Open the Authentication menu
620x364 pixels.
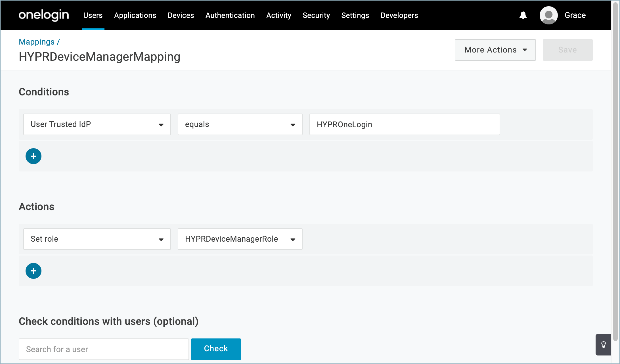[x=230, y=15]
